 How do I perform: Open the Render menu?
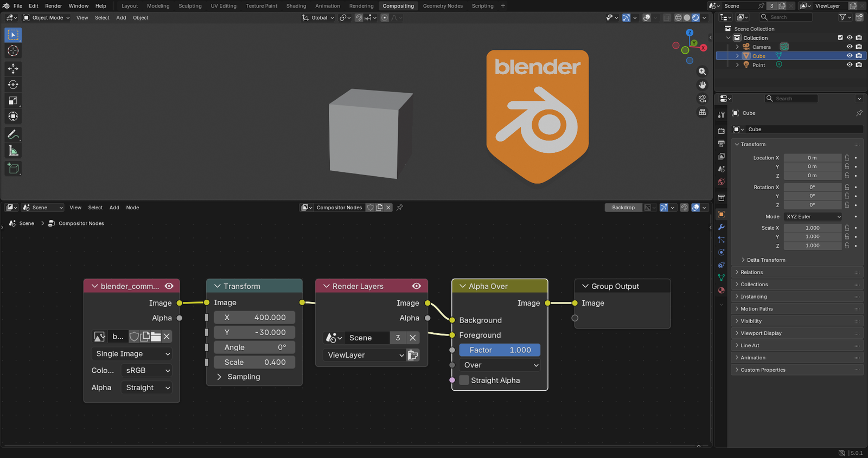pos(53,6)
